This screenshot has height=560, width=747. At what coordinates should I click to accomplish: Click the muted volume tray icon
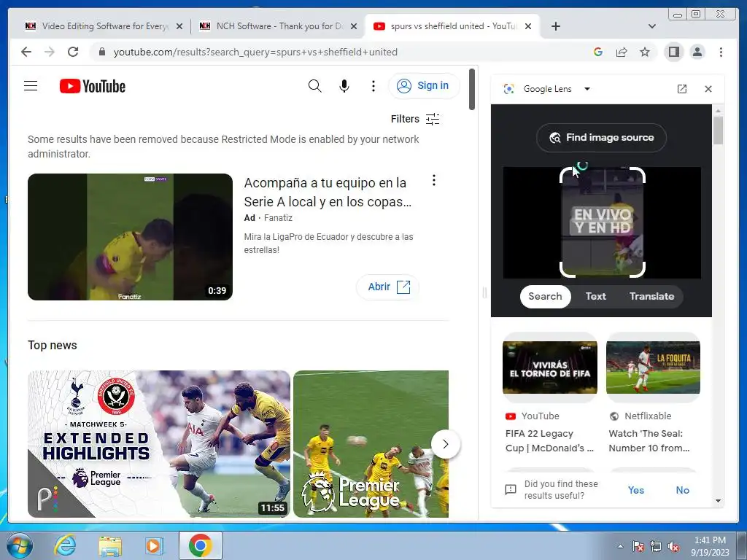(x=673, y=547)
